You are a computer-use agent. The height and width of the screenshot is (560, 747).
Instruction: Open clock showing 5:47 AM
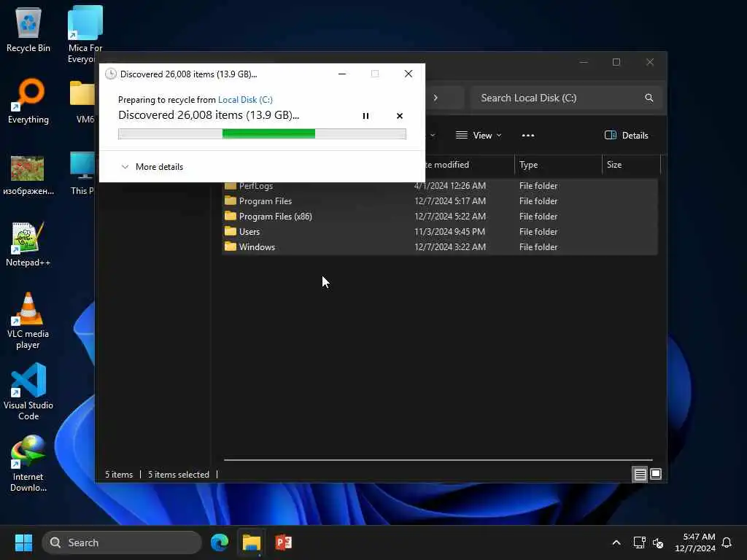695,542
